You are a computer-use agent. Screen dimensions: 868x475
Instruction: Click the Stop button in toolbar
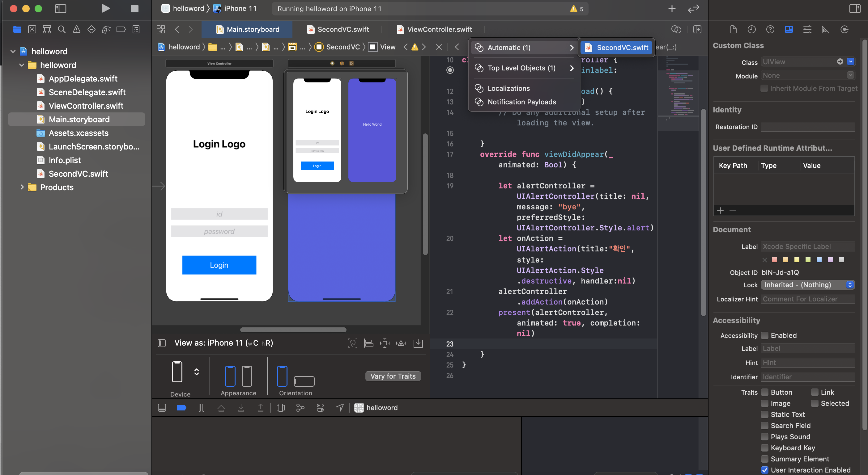click(x=134, y=8)
